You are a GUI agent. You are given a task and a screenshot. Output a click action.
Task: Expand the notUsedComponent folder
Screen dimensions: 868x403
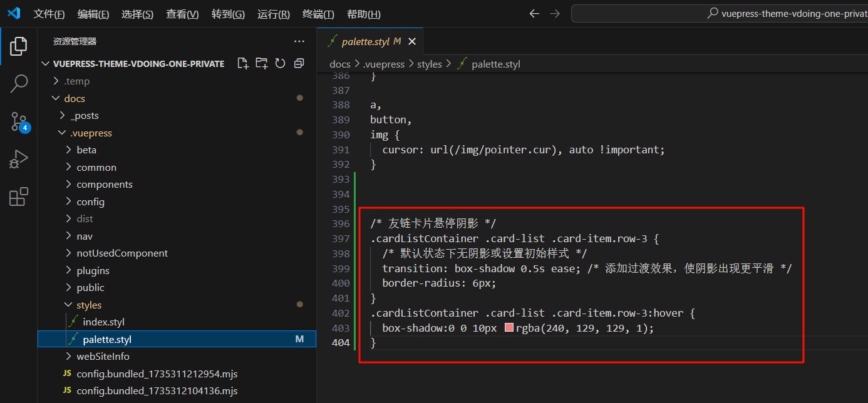point(177,253)
